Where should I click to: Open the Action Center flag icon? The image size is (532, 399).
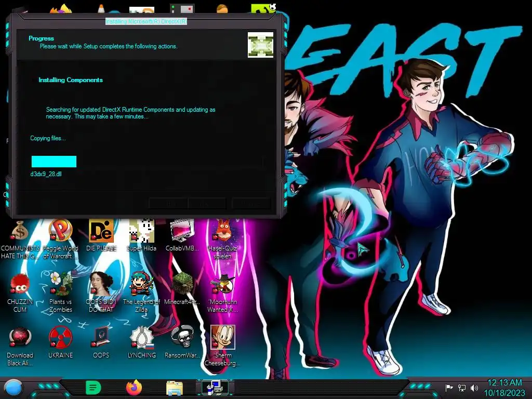pos(449,388)
